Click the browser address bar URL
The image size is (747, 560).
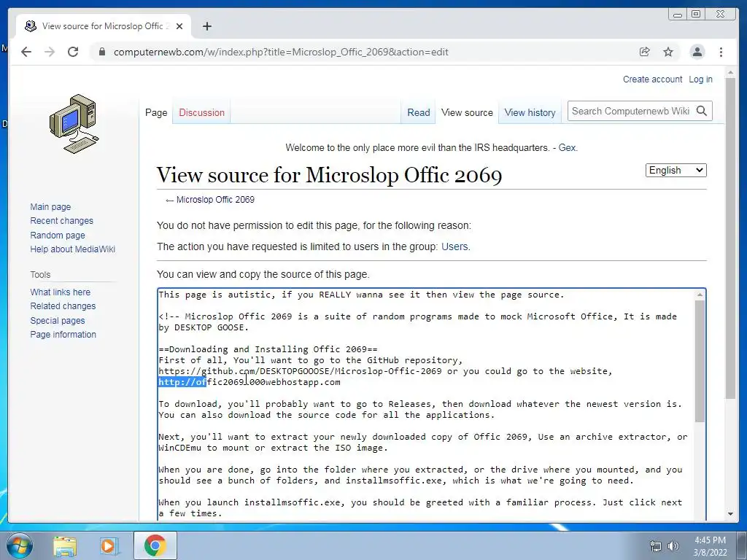coord(281,52)
